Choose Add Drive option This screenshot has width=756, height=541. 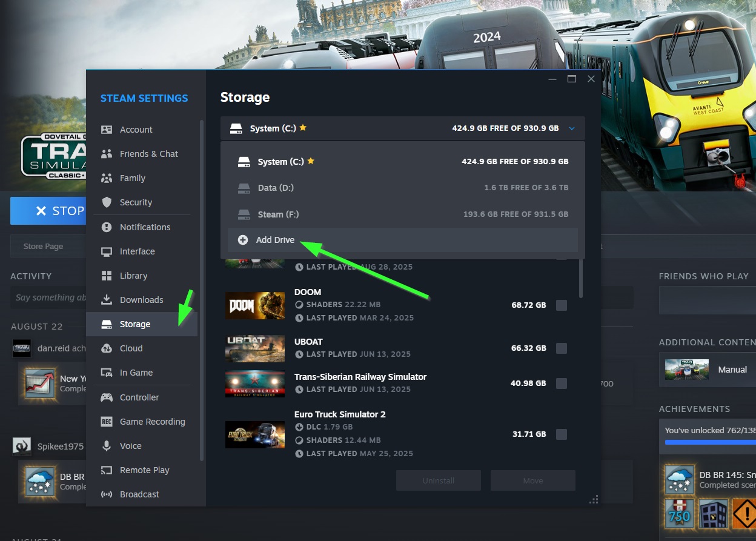point(402,240)
